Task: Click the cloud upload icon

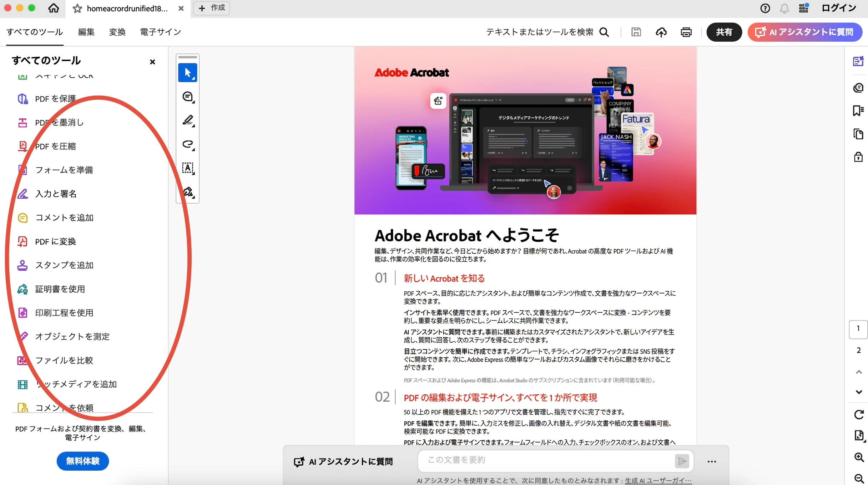Action: point(661,32)
